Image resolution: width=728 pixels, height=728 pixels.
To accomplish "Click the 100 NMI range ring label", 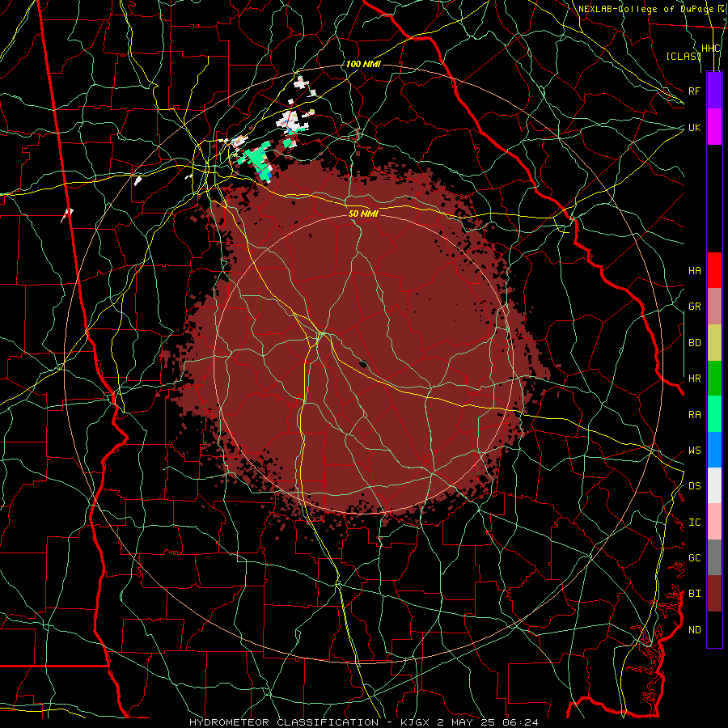I will coord(363,64).
